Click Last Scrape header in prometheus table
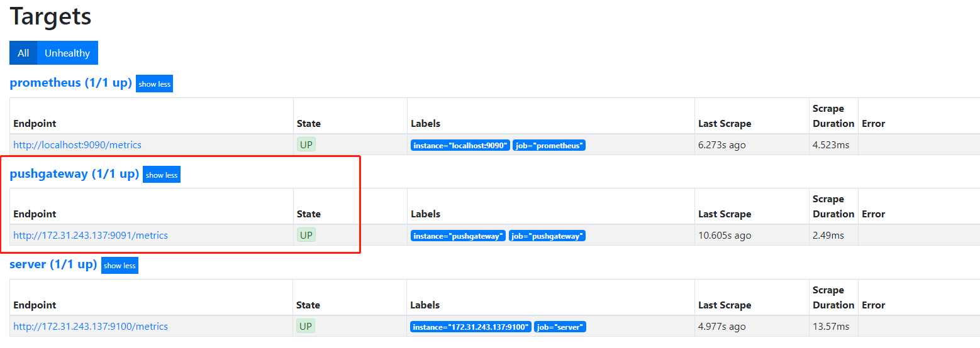980x348 pixels. [725, 124]
